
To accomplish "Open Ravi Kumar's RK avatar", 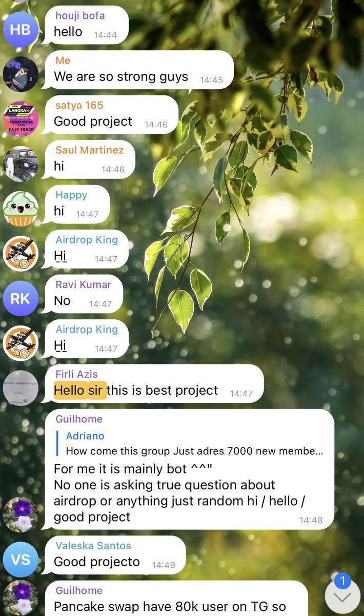I will click(21, 298).
